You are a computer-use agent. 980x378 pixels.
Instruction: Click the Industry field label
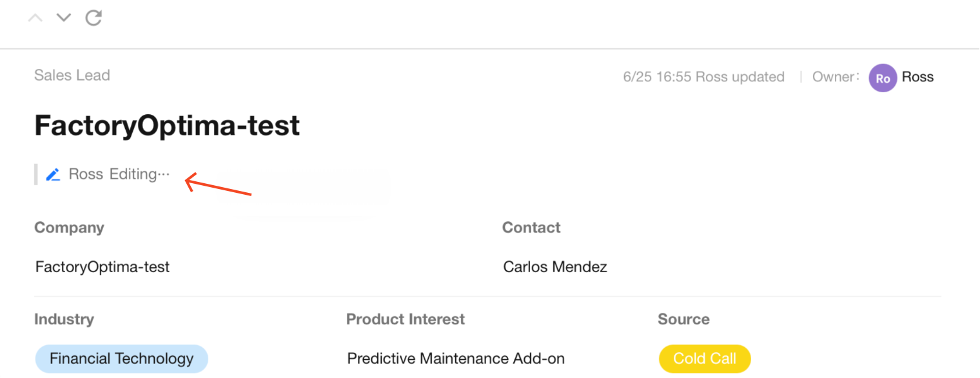tap(64, 319)
